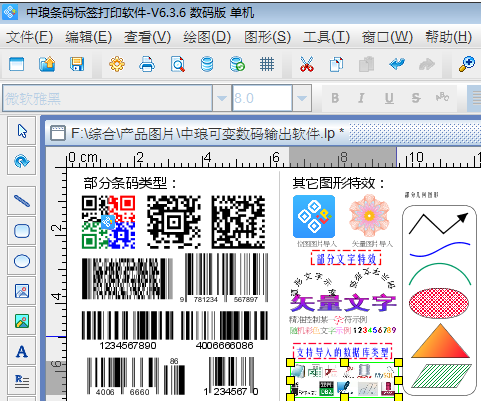Image resolution: width=481 pixels, height=401 pixels.
Task: Select the green landscape image tool
Action: click(22, 321)
